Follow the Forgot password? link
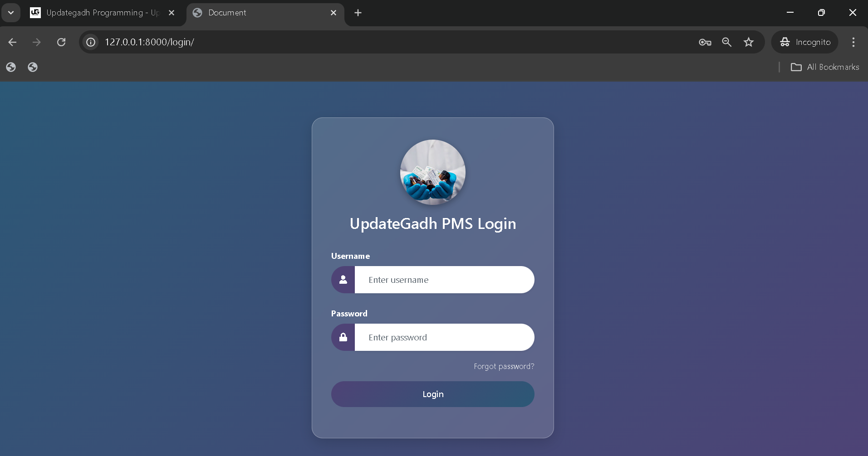 coord(504,366)
